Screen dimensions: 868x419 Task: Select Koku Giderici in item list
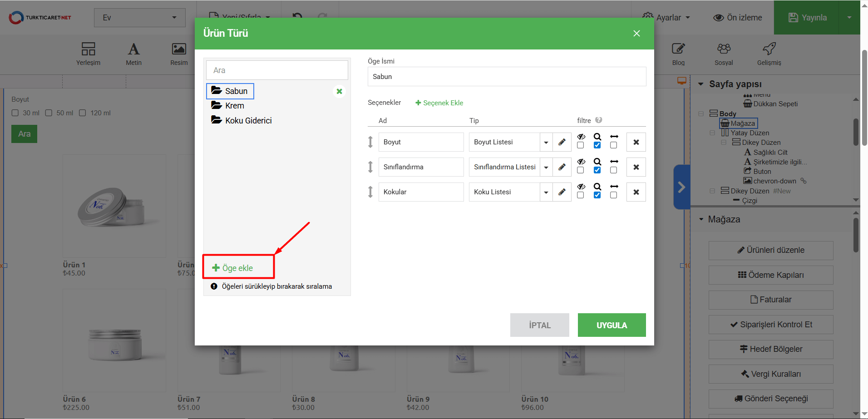[x=248, y=121]
